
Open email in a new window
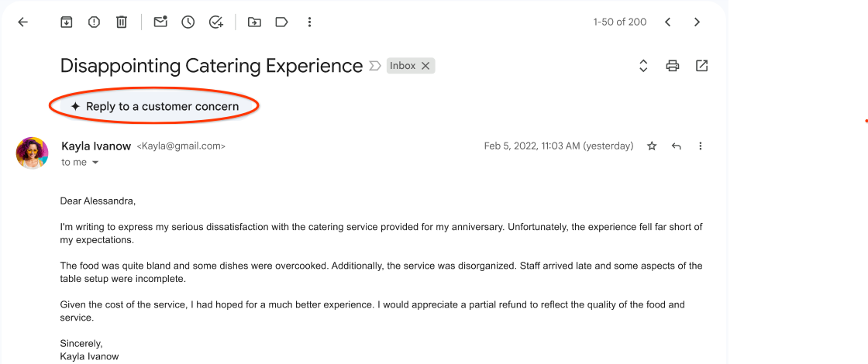(701, 66)
